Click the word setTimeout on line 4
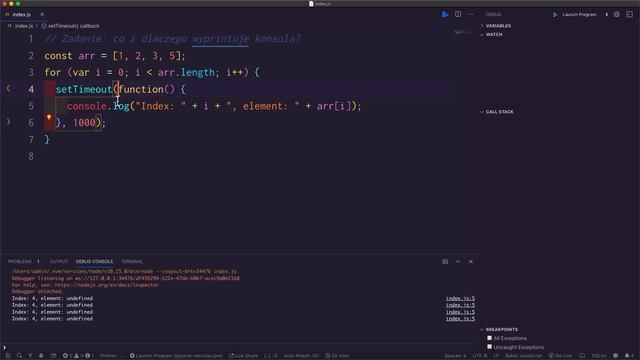 coord(84,89)
